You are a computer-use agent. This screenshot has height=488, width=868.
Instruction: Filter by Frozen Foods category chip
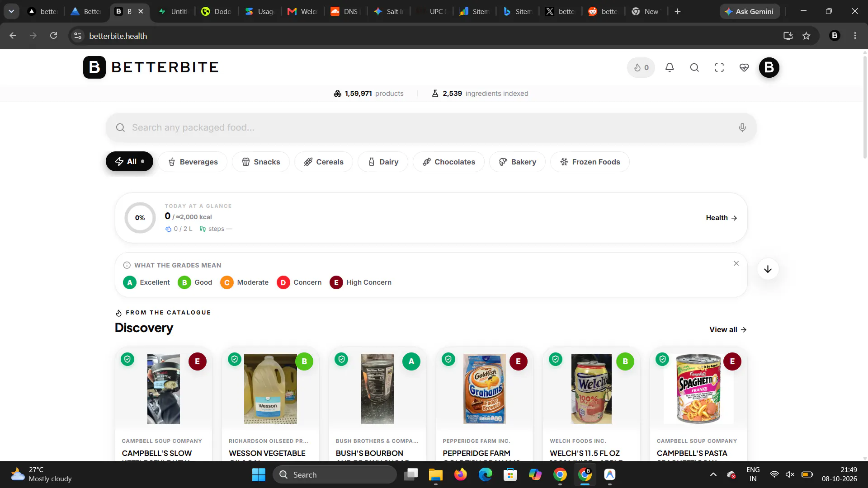coord(590,162)
